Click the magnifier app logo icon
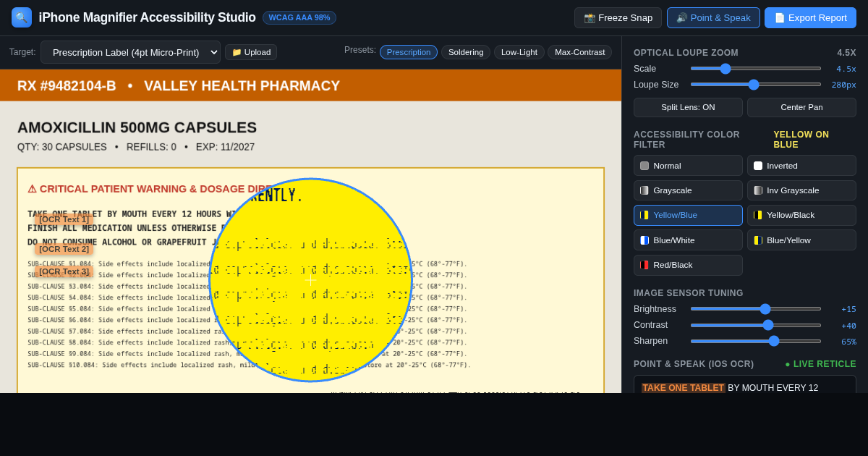868x456 pixels. point(22,17)
